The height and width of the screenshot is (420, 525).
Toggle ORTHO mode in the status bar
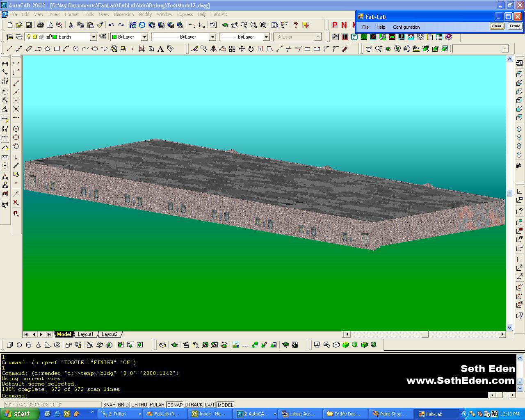pyautogui.click(x=139, y=405)
